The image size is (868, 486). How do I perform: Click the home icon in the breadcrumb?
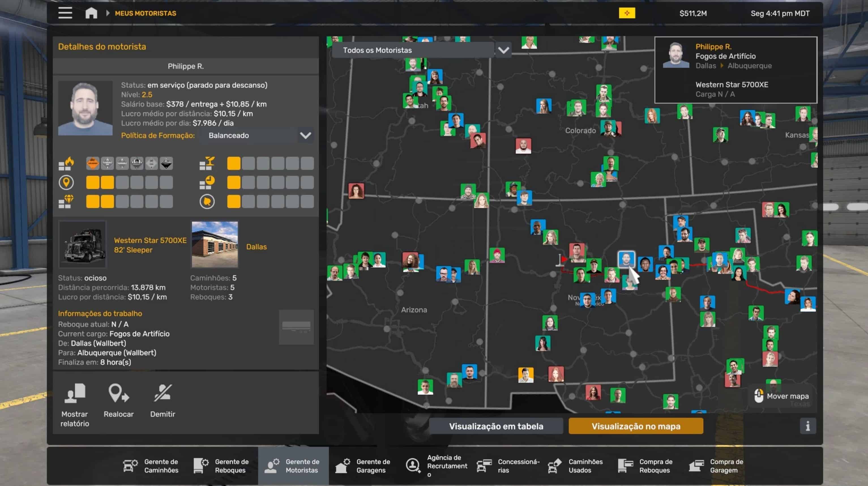[x=91, y=13]
